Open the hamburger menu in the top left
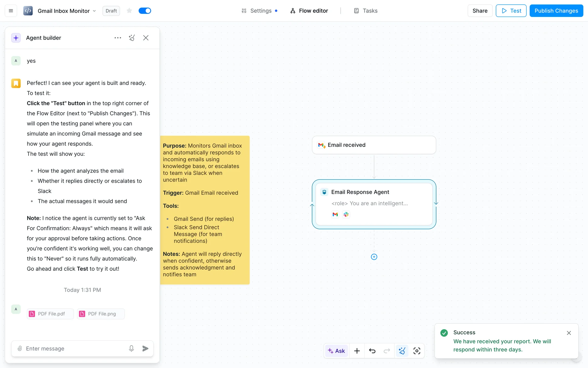The width and height of the screenshot is (588, 368). [x=11, y=11]
